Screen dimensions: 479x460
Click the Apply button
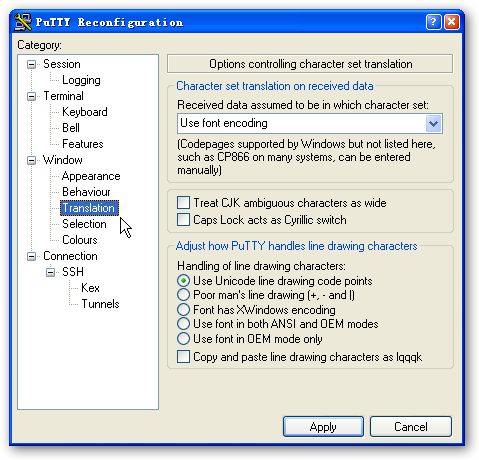pyautogui.click(x=323, y=426)
